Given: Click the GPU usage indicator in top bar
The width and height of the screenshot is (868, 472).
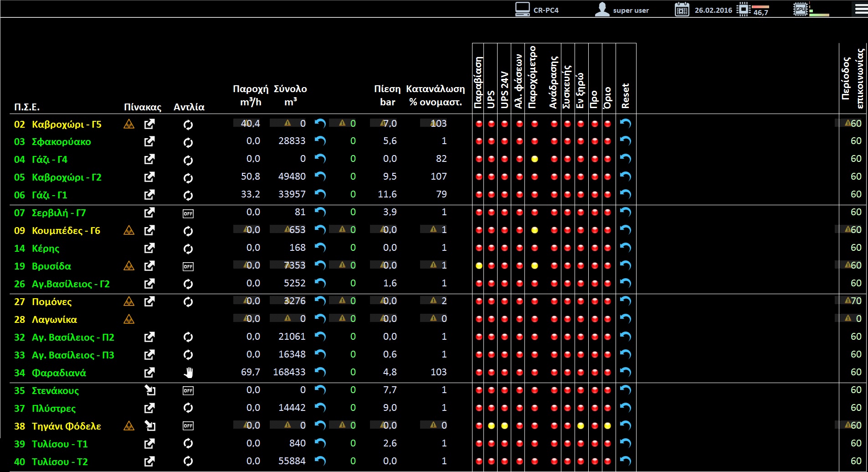Looking at the screenshot, I should pos(801,10).
